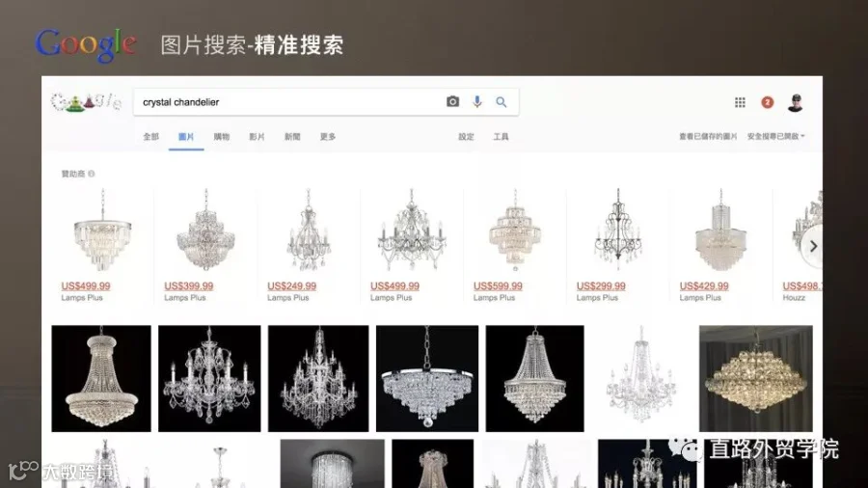Switch to the 購物 tab

click(x=222, y=137)
